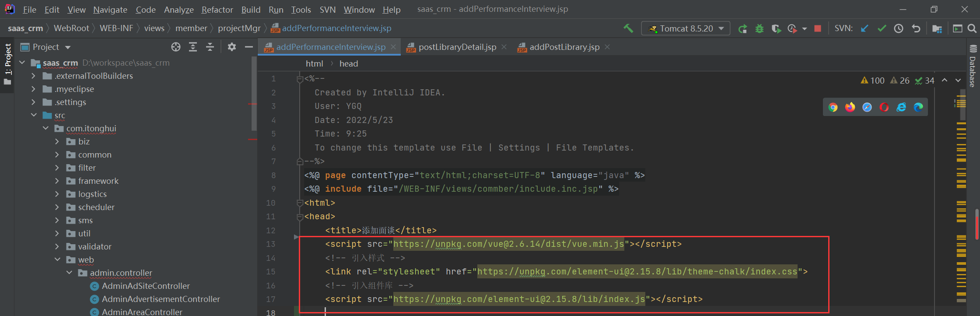Close the postLibraryDetail.jsp tab

coord(504,47)
